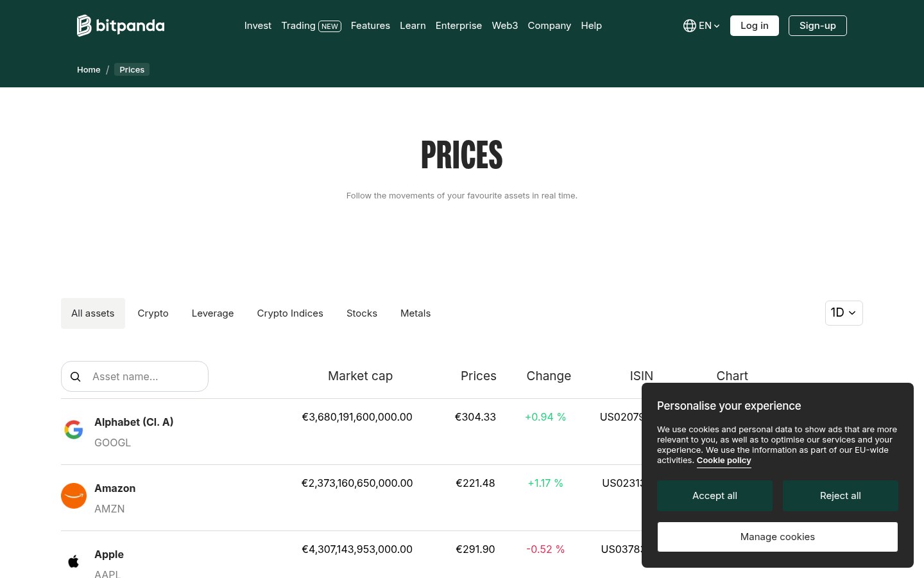The height and width of the screenshot is (578, 924).
Task: Click the Amazon logo icon
Action: [74, 496]
